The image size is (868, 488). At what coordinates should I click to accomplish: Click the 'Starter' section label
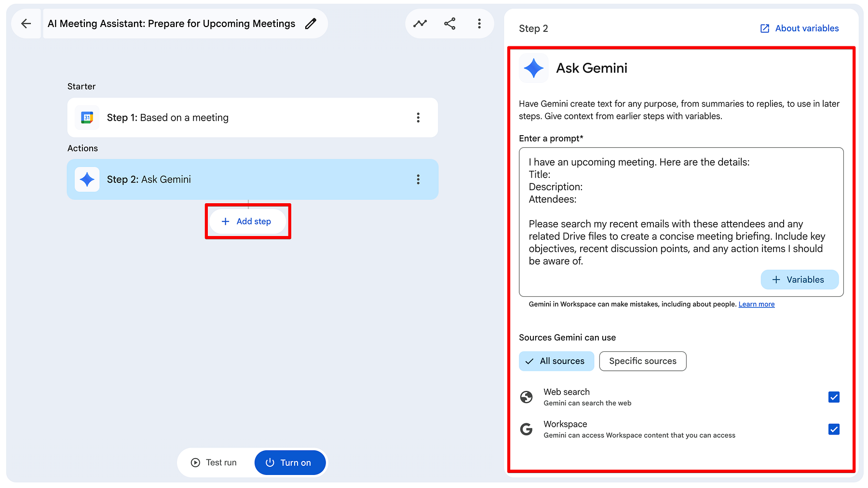click(81, 86)
